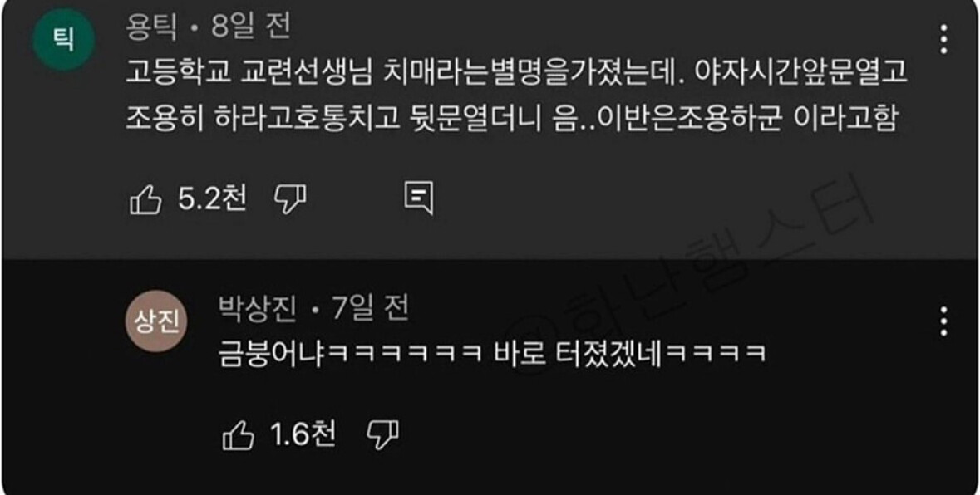Open the green 틱 profile avatar
Viewport: 980px width, 495px height.
(64, 40)
